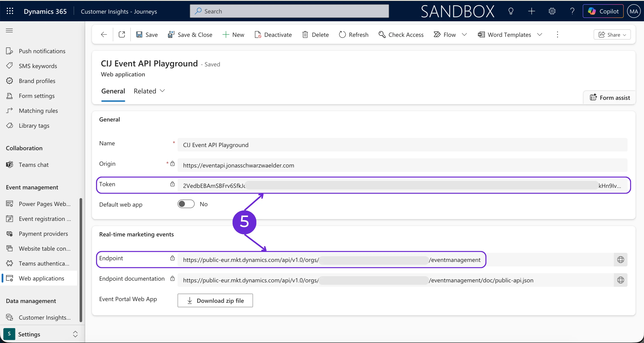Open Event registration sidebar item

pos(39,219)
